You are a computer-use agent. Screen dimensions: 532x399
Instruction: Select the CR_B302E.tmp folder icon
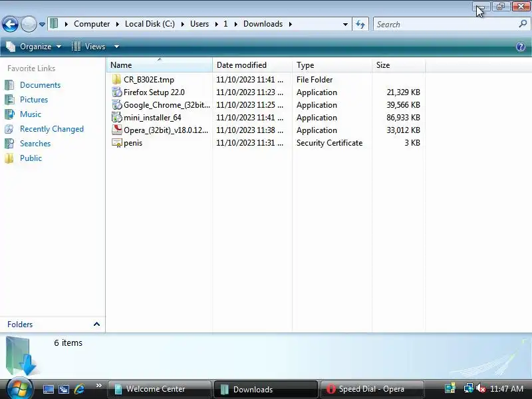[116, 79]
